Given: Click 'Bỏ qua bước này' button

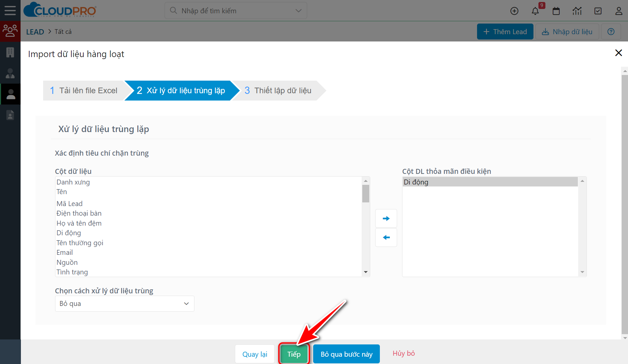Looking at the screenshot, I should (346, 354).
